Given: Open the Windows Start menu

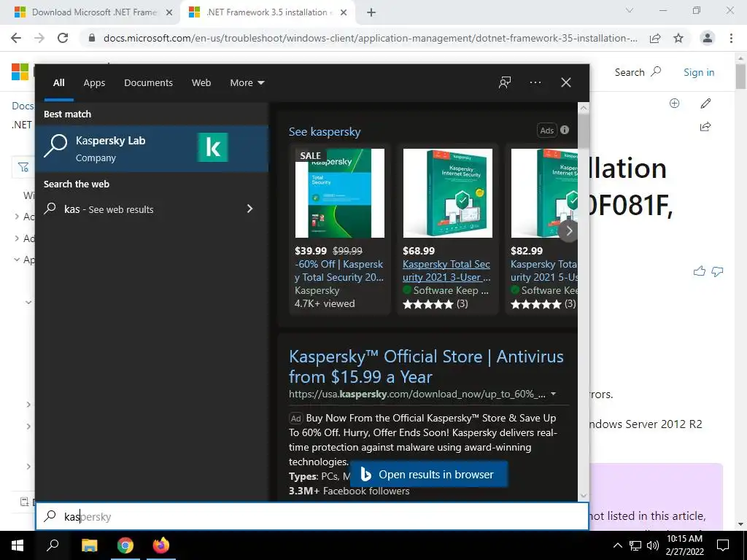Looking at the screenshot, I should (x=18, y=545).
